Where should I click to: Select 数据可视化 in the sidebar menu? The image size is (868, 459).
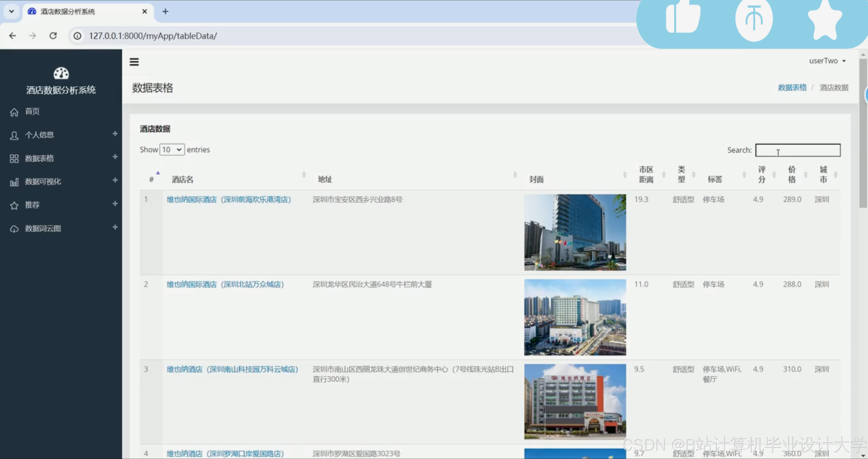[43, 181]
